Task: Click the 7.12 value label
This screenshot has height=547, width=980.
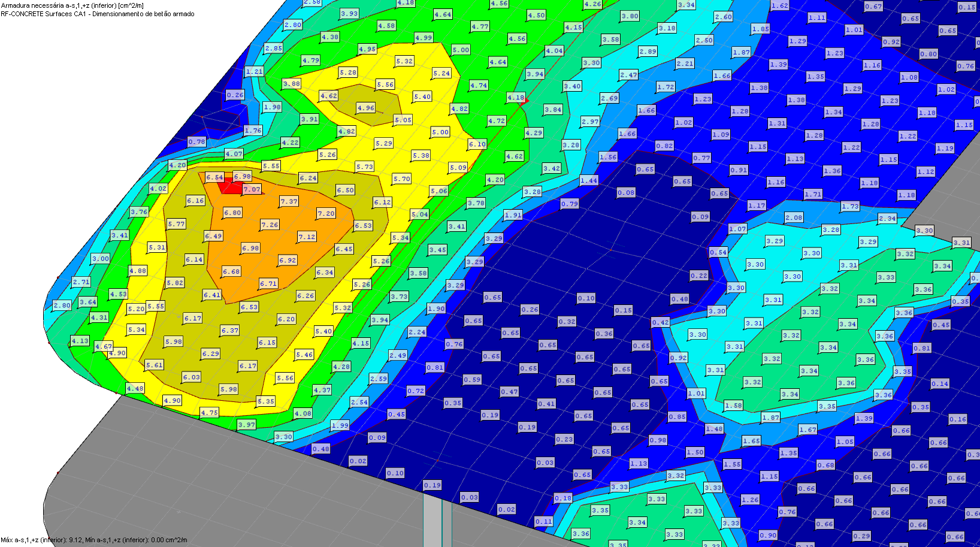Action: coord(307,237)
